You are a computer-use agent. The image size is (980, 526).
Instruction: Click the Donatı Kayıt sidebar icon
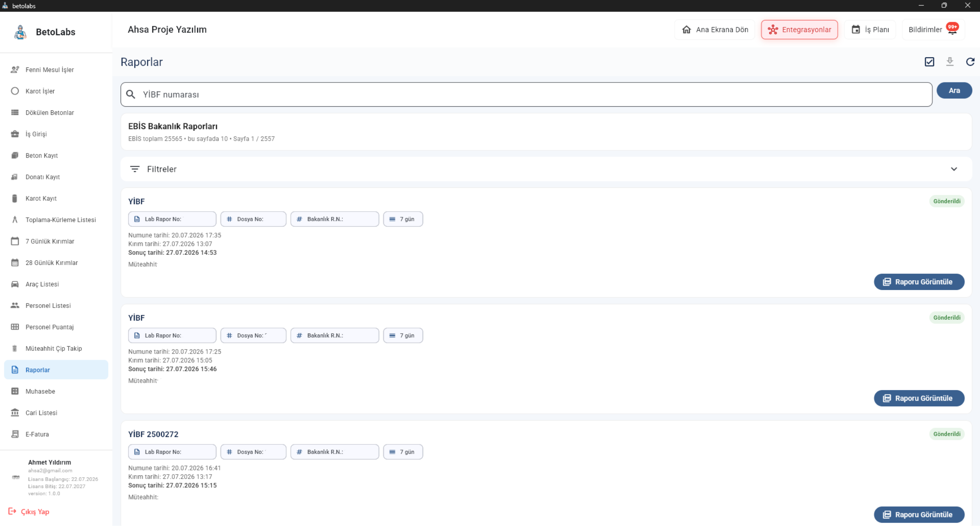point(15,177)
